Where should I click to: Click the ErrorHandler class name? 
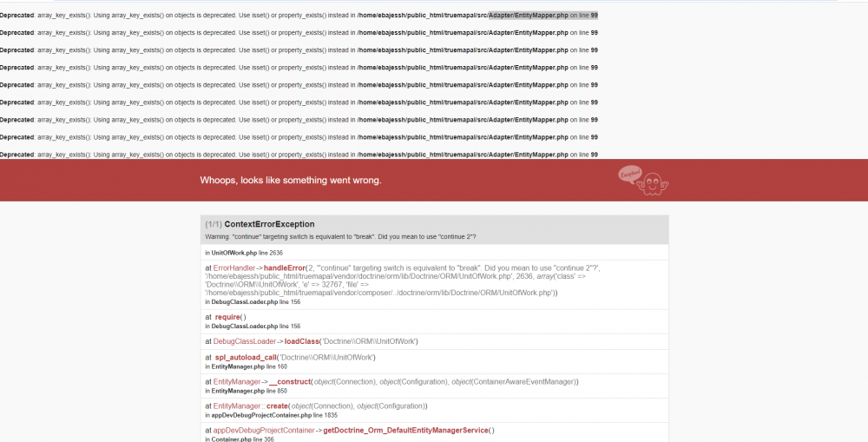click(x=234, y=267)
